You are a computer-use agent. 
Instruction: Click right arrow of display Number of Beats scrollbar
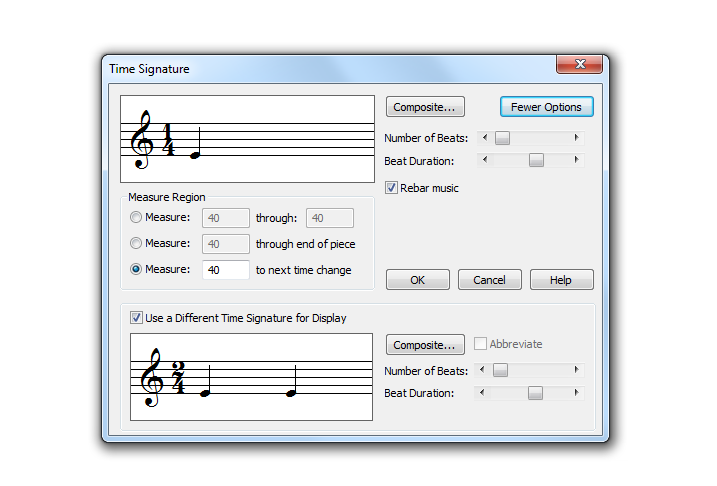[x=576, y=370]
